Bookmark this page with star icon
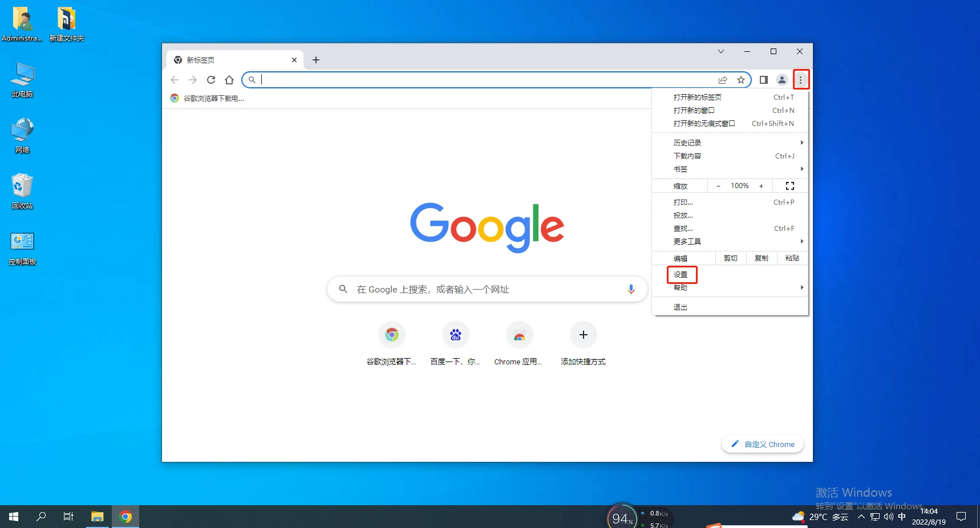980x528 pixels. (741, 80)
